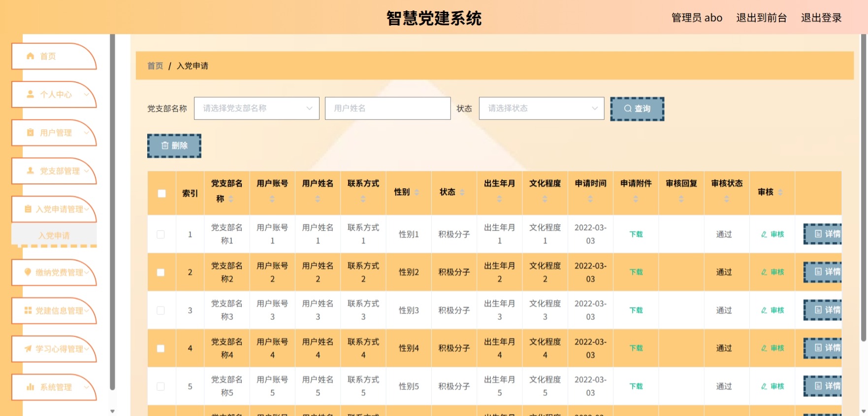Sort by 联系方式 column arrows
Viewport: 868px width, 416px height.
(x=363, y=199)
